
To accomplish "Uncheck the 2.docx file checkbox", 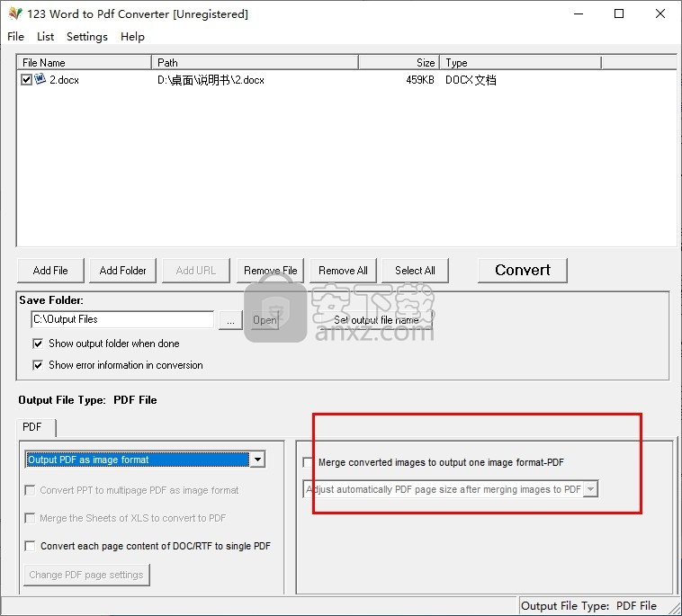I will tap(26, 79).
